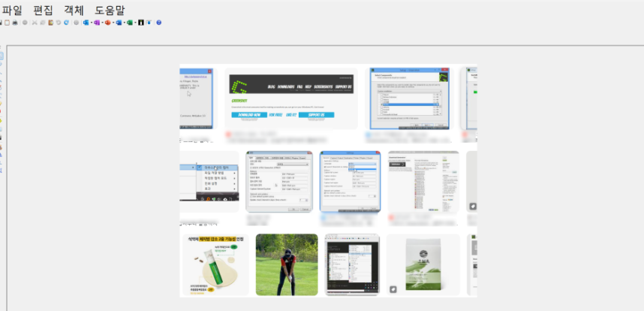Open the 도움말 menu
The width and height of the screenshot is (644, 311).
pyautogui.click(x=110, y=11)
